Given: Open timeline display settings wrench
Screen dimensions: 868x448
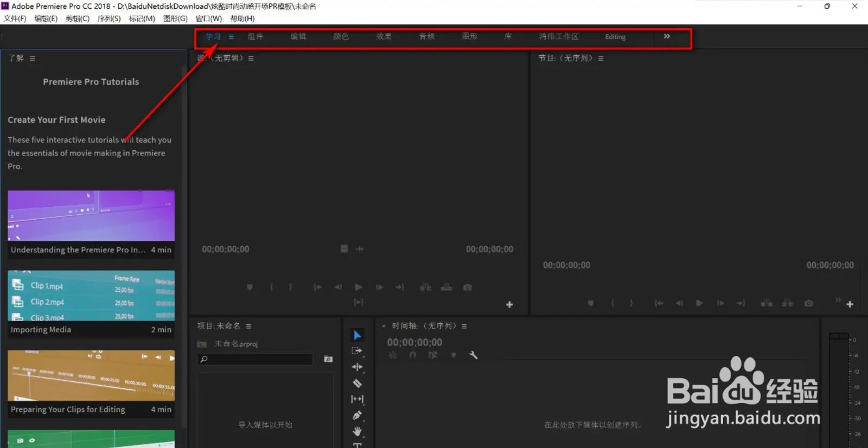Looking at the screenshot, I should point(474,355).
